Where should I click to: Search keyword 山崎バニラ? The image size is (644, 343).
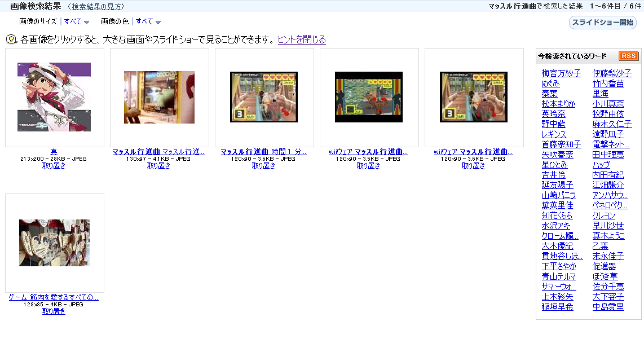tap(559, 195)
